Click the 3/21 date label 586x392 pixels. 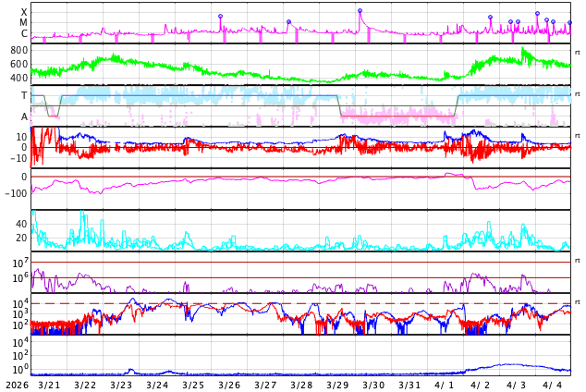click(x=48, y=385)
